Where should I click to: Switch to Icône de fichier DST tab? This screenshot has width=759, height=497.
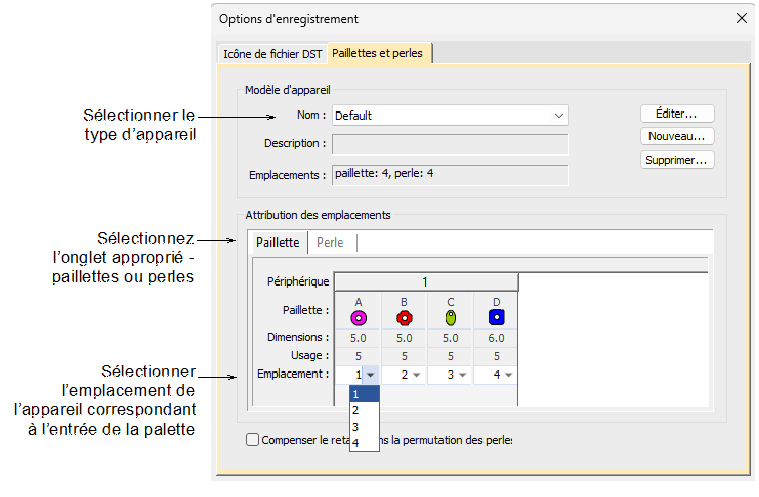(x=272, y=53)
